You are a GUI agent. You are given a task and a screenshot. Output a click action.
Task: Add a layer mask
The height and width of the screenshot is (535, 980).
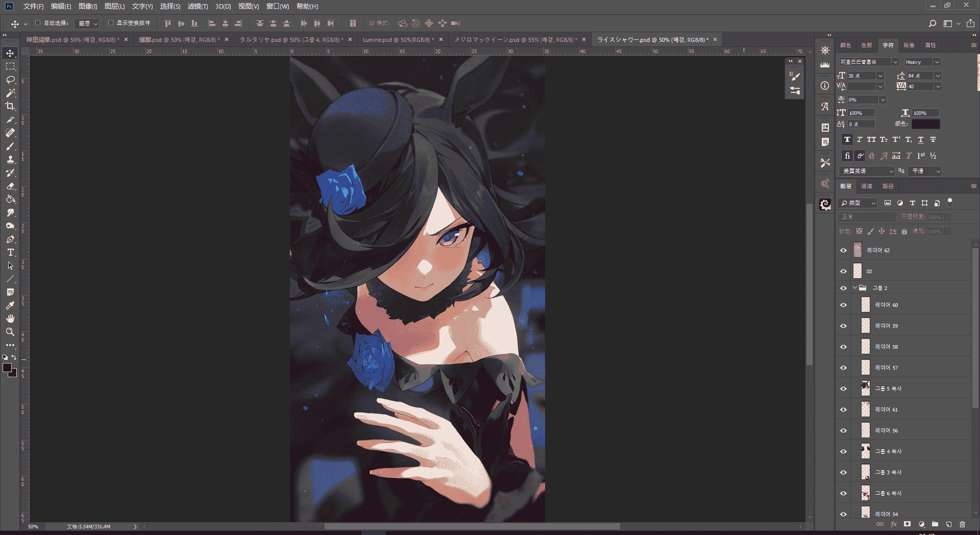pyautogui.click(x=907, y=524)
